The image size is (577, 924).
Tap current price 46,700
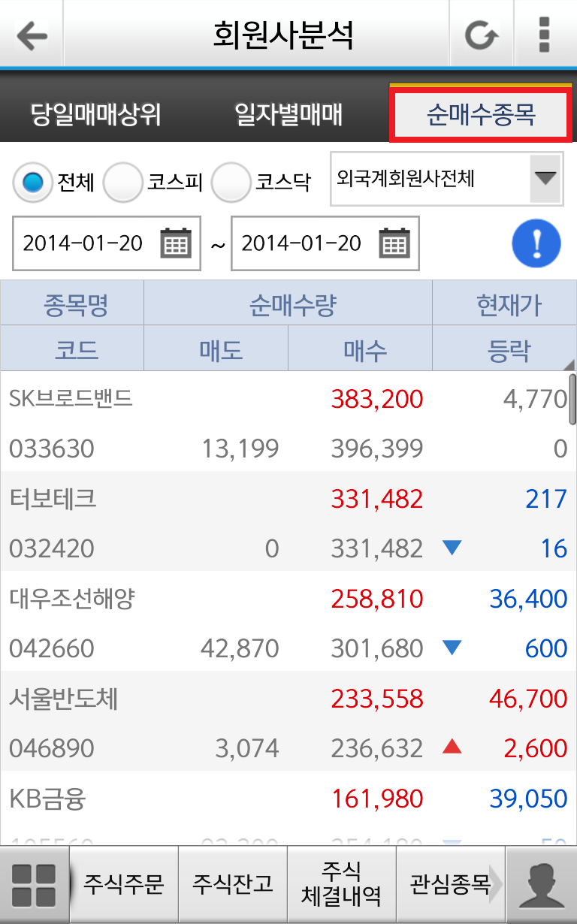[x=528, y=699]
